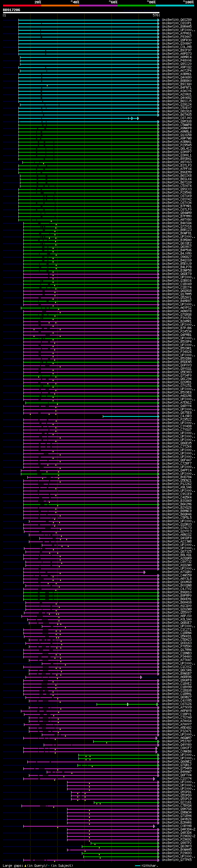Click the label UniRef100_O81918

177,111
